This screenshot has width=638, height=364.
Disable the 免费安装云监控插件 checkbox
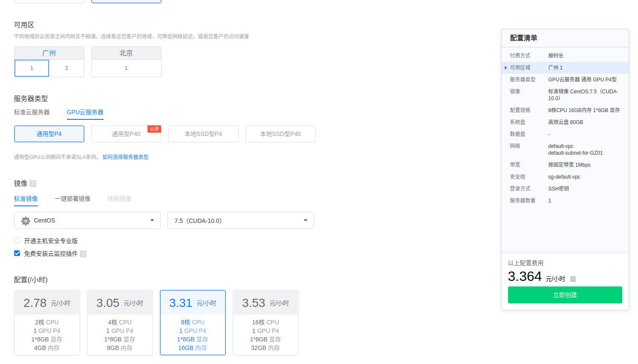pyautogui.click(x=17, y=253)
